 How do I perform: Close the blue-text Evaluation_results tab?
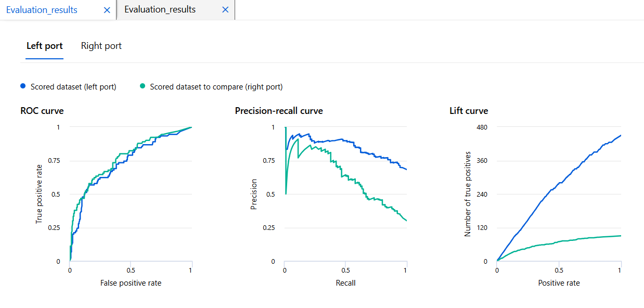(107, 10)
